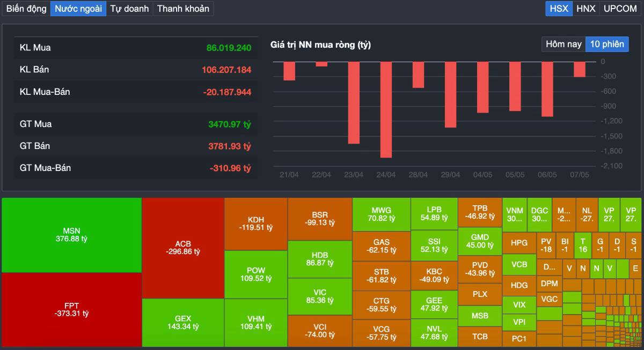The height and width of the screenshot is (350, 644).
Task: Show Hôm nay chart range
Action: [563, 44]
